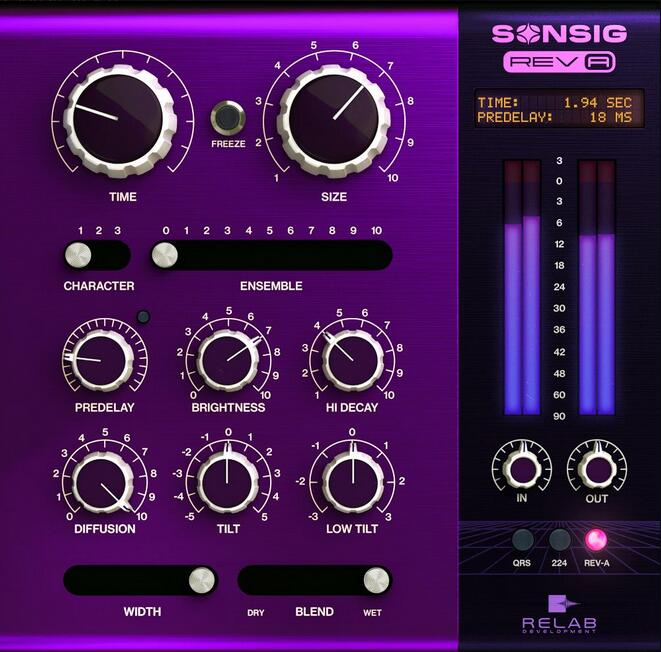Click the BLEND slider handle
Viewport: 661px width, 652px height.
coord(376,580)
